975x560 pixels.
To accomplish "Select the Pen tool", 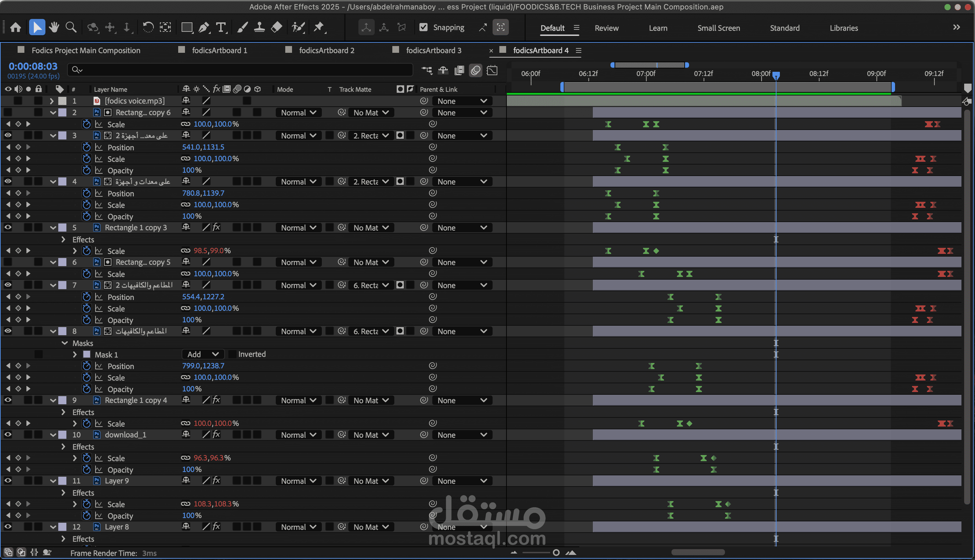I will point(204,27).
